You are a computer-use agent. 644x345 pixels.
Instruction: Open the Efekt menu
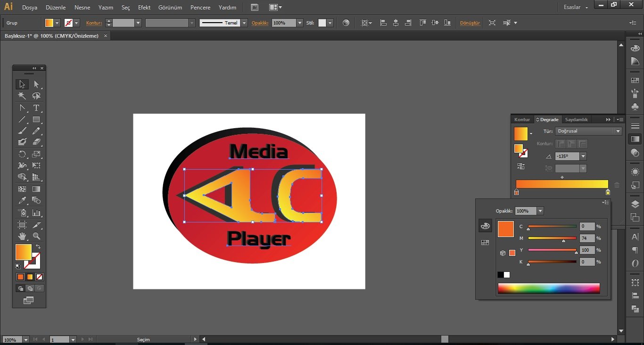pyautogui.click(x=144, y=8)
